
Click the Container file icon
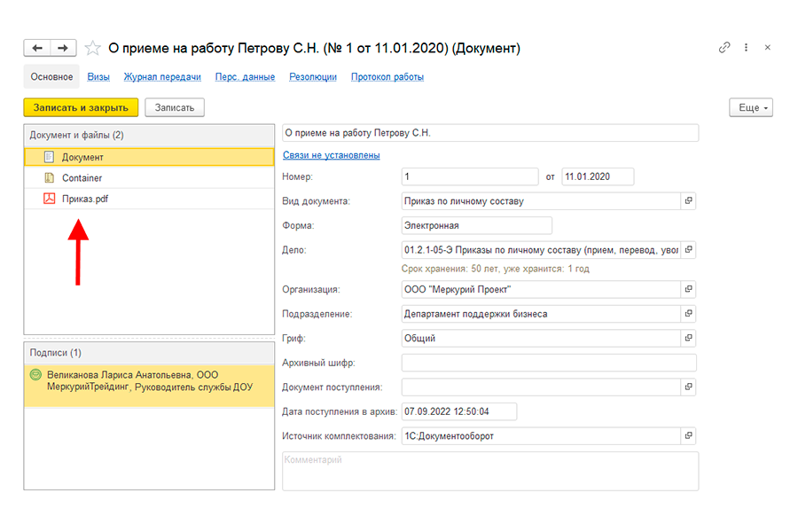point(49,177)
